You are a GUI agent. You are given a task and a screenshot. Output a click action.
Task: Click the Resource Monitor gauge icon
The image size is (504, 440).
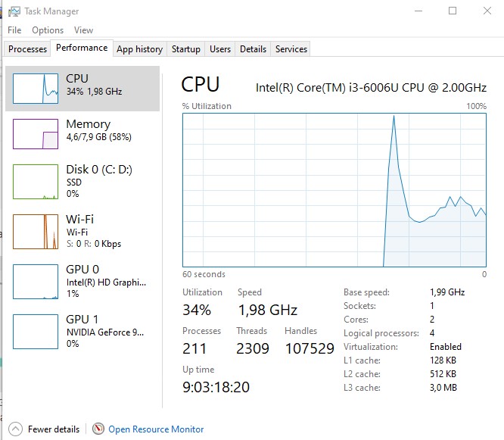pos(98,429)
